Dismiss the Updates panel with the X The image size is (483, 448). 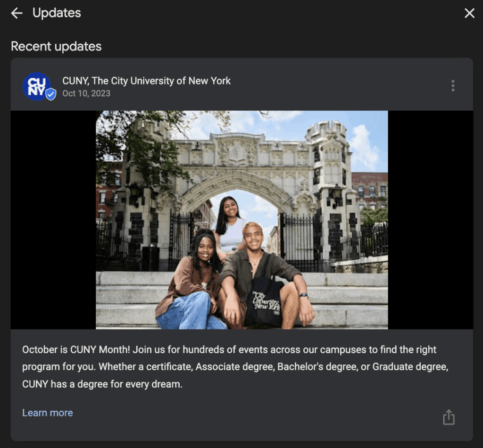(470, 13)
